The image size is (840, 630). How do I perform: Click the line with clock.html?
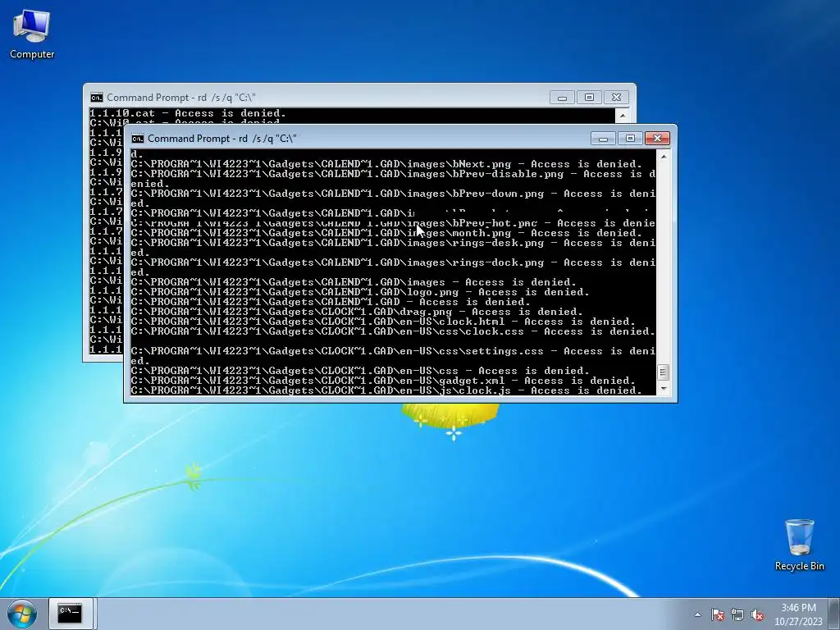click(x=383, y=322)
